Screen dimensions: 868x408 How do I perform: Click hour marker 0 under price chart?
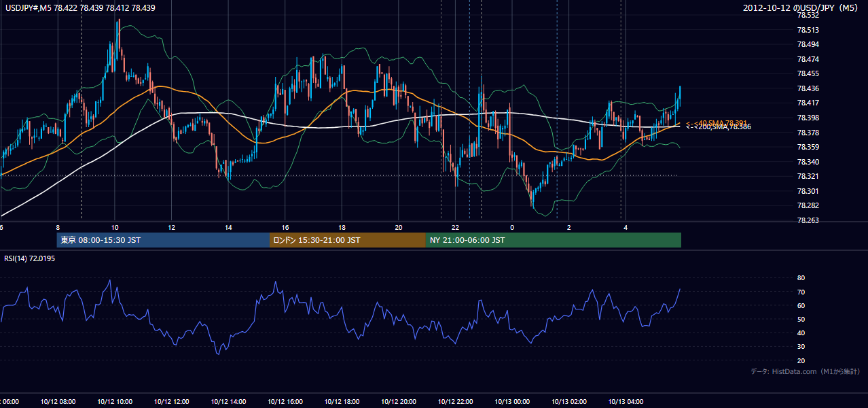[x=512, y=228]
